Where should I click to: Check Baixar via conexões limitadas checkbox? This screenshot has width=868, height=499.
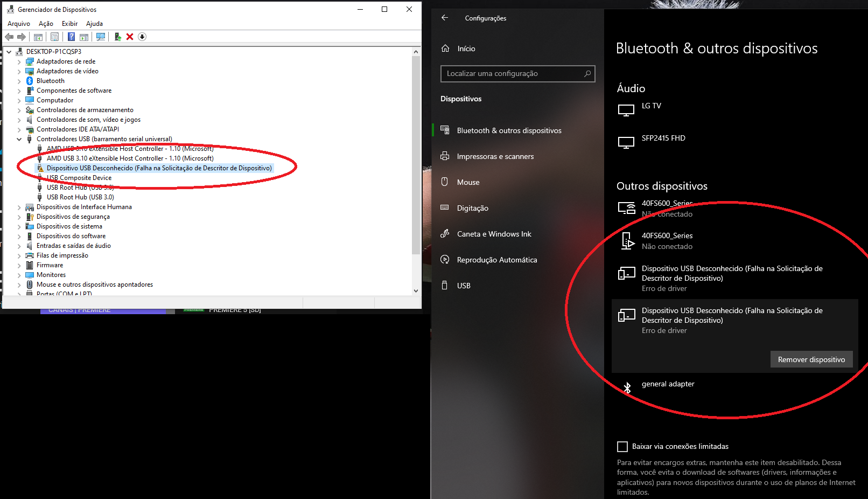click(622, 447)
